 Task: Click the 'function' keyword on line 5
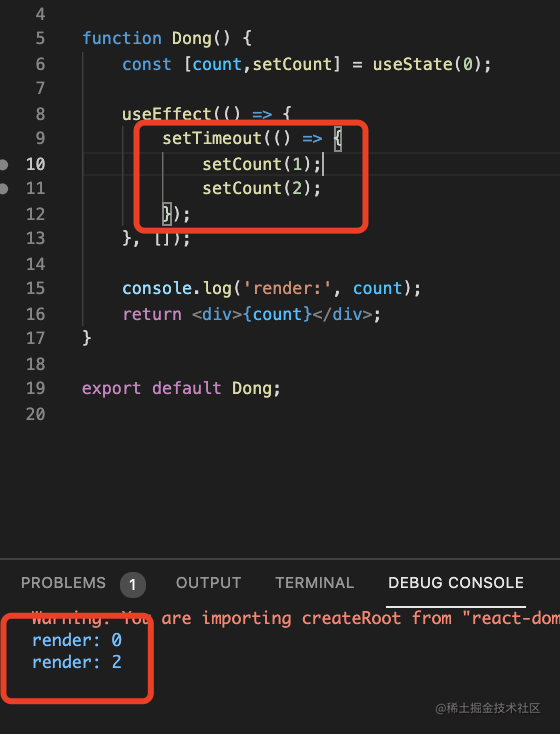122,38
